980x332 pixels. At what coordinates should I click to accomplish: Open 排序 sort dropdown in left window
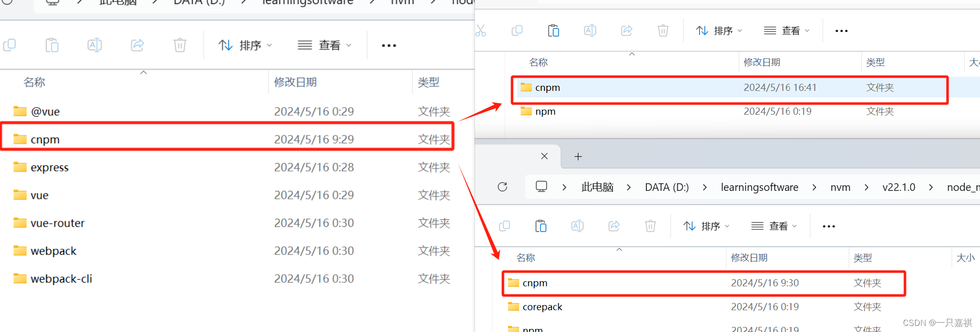(245, 45)
